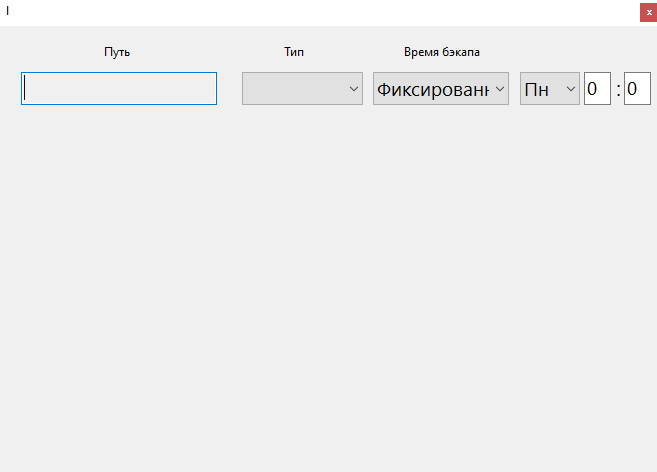Click the window title text at top-left

[8, 10]
